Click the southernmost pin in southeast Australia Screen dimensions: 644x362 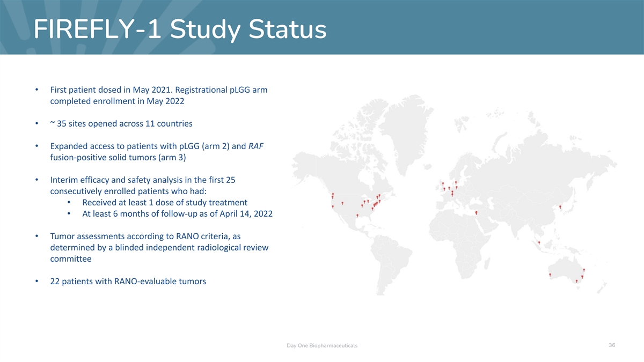pyautogui.click(x=576, y=281)
